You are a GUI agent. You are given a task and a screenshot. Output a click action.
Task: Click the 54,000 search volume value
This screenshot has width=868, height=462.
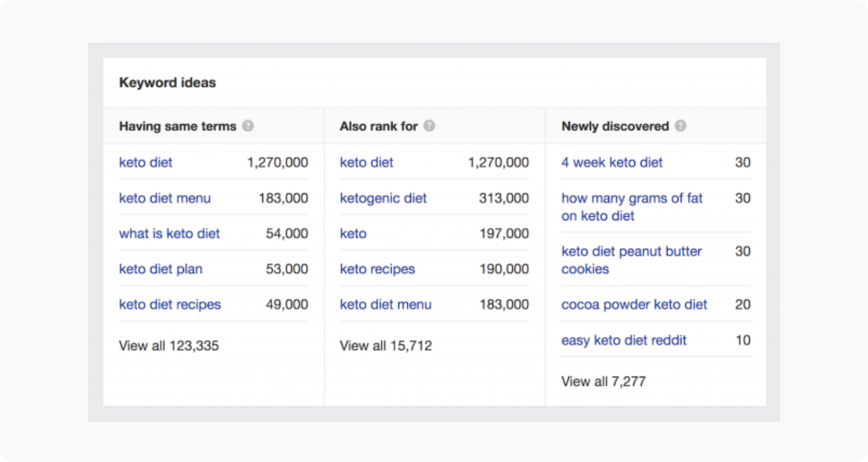pyautogui.click(x=287, y=234)
